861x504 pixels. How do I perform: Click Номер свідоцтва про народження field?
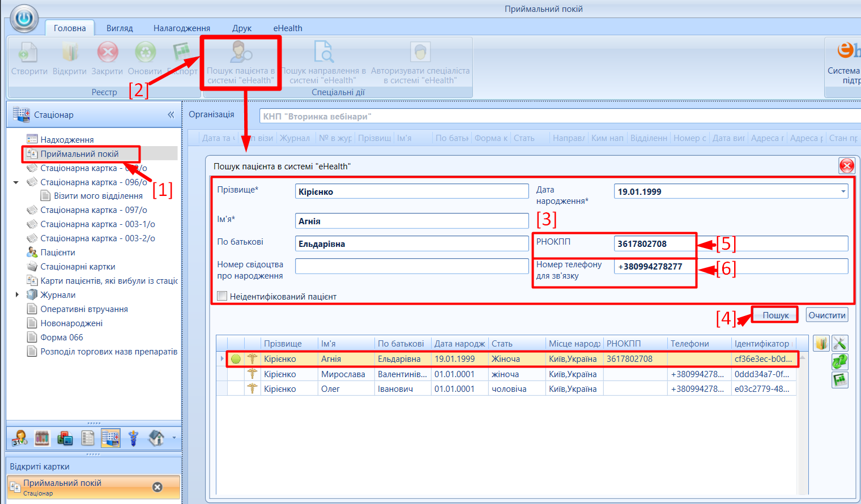412,266
